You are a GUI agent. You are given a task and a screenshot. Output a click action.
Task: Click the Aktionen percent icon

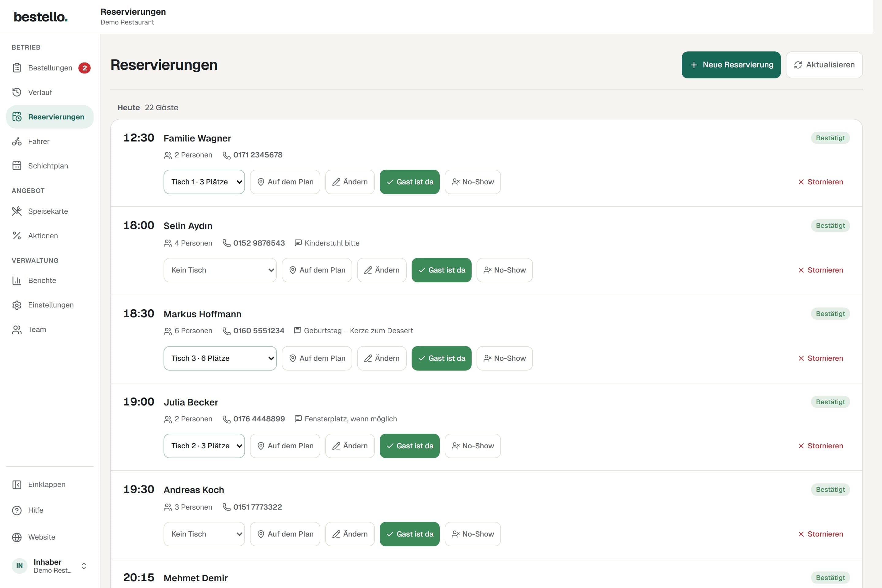click(17, 236)
